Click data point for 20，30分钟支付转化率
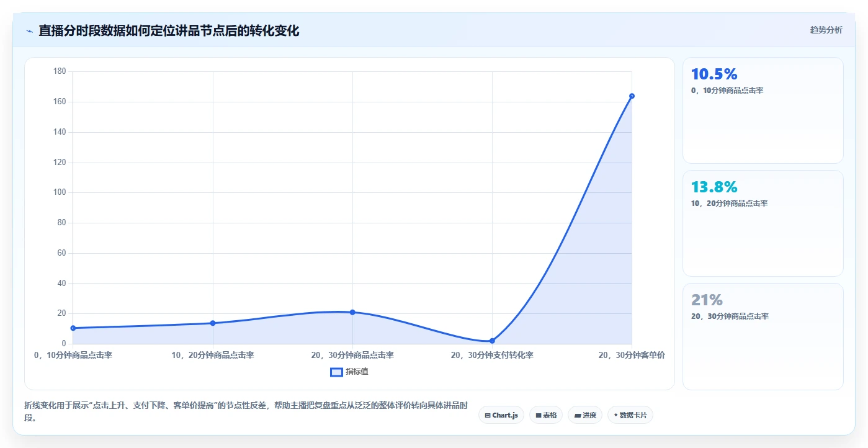This screenshot has width=868, height=448. [x=492, y=341]
